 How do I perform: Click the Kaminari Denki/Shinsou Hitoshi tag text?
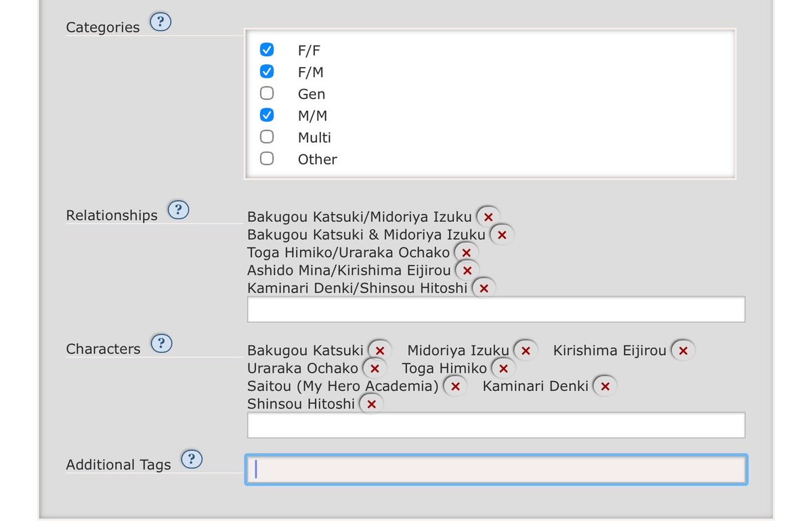click(358, 289)
